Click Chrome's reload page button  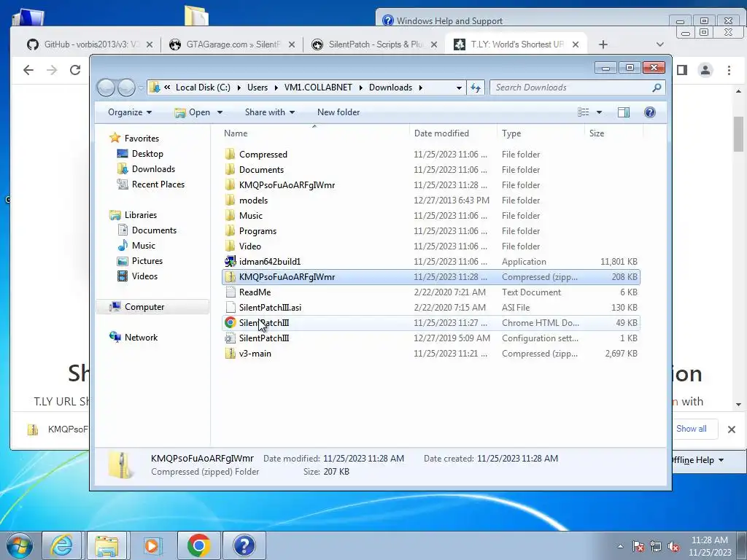[x=75, y=71]
